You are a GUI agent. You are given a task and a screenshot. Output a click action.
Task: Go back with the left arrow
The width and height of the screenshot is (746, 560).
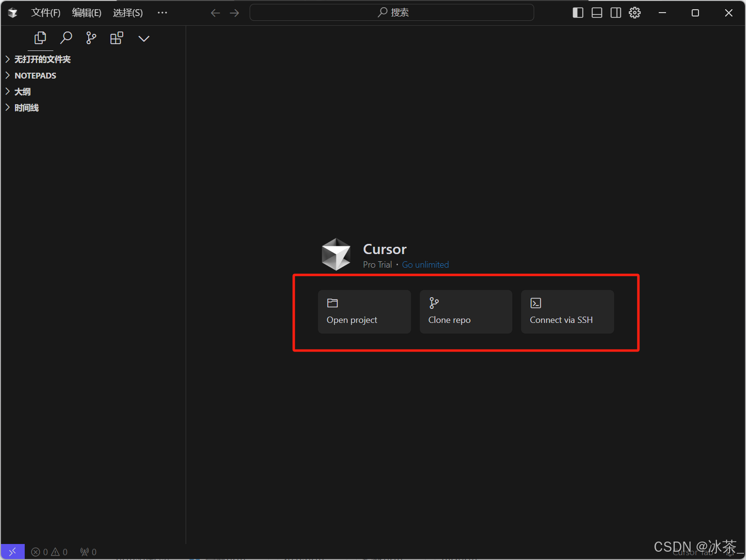tap(216, 13)
